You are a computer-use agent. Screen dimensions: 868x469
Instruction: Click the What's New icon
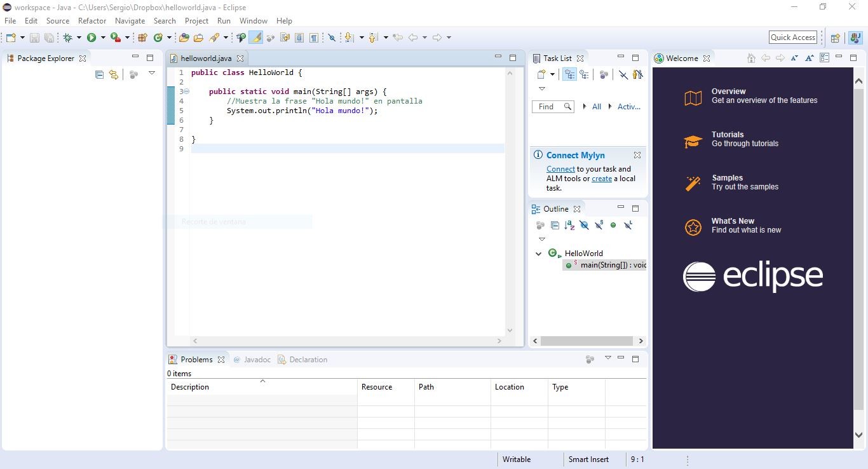click(693, 226)
